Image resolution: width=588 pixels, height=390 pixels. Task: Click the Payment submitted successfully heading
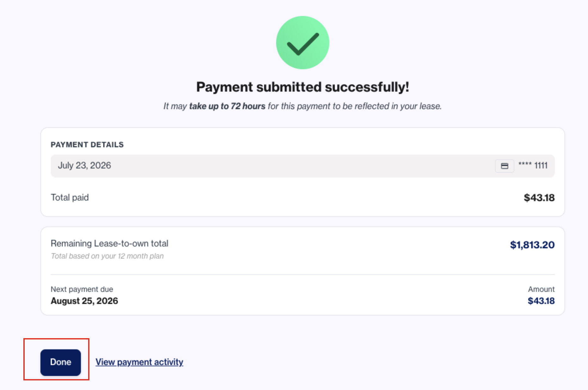click(303, 87)
